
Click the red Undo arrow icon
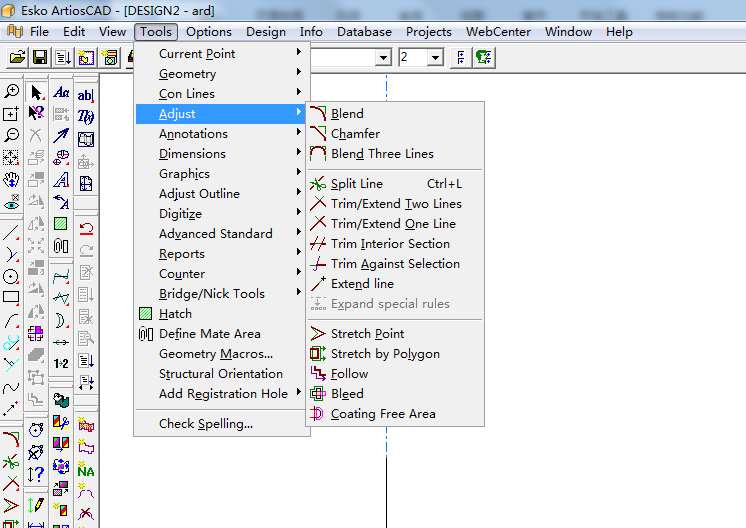(86, 228)
